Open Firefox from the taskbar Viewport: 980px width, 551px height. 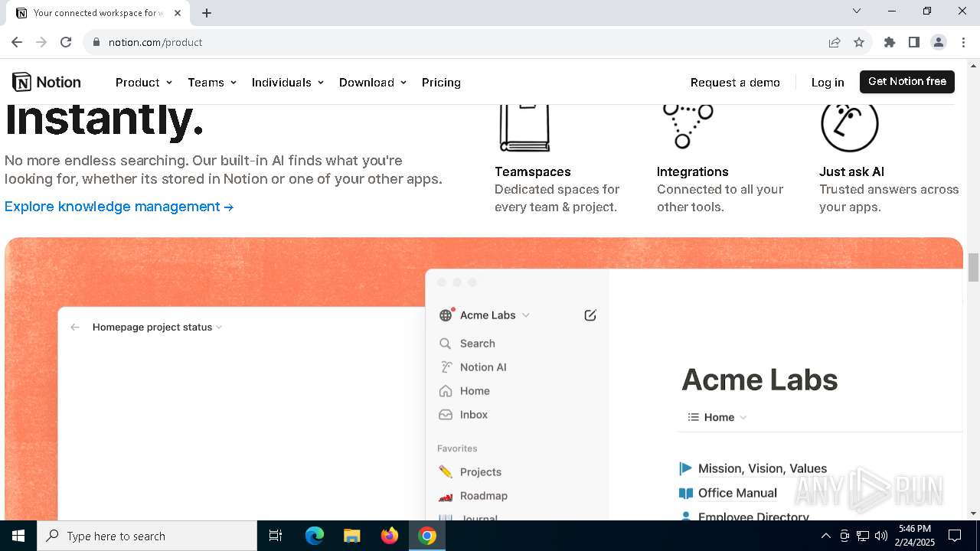(x=390, y=536)
